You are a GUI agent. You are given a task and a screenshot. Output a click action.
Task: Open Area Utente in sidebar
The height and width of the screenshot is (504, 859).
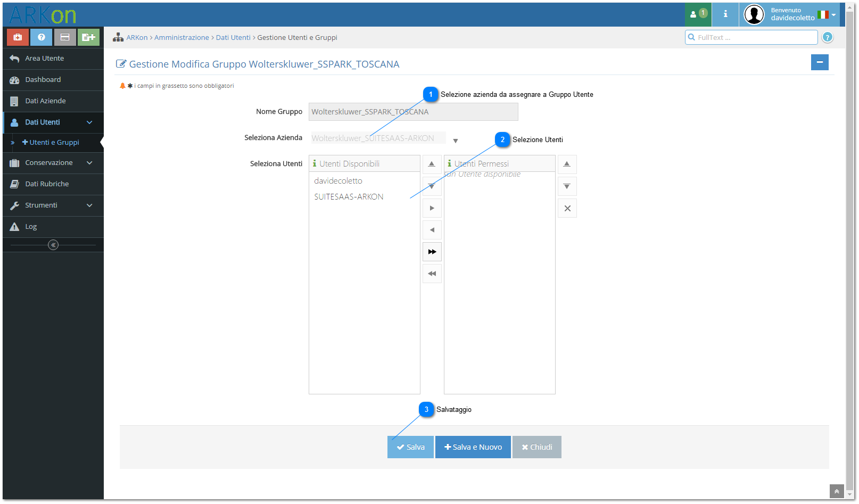click(x=53, y=59)
